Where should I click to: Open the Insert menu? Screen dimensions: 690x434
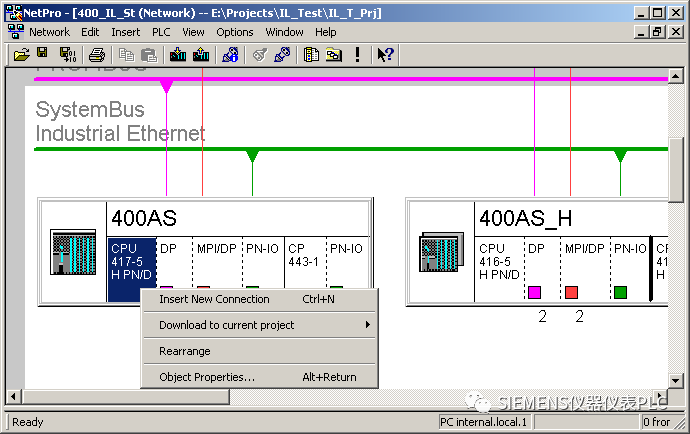(125, 32)
